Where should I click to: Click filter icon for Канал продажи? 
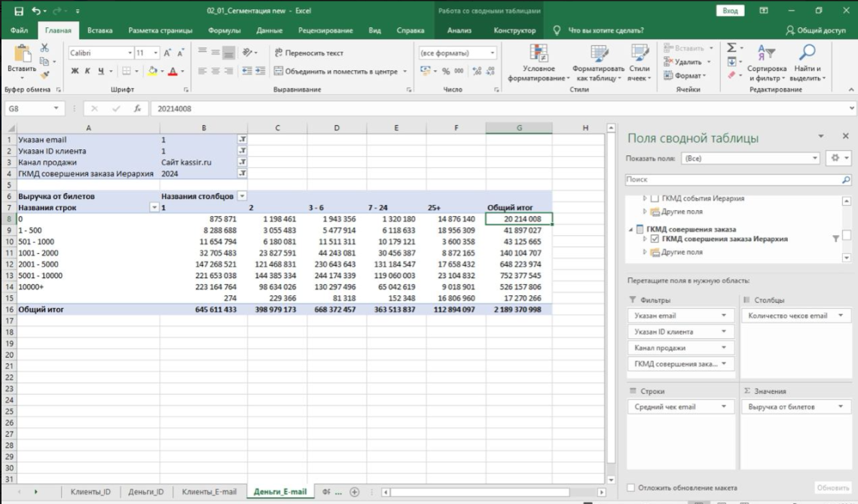pos(243,162)
